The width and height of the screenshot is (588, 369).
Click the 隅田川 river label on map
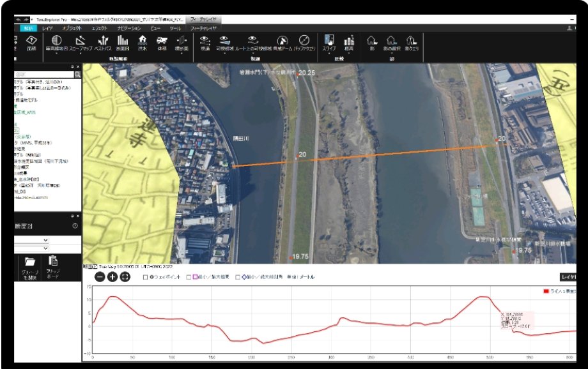click(x=241, y=139)
